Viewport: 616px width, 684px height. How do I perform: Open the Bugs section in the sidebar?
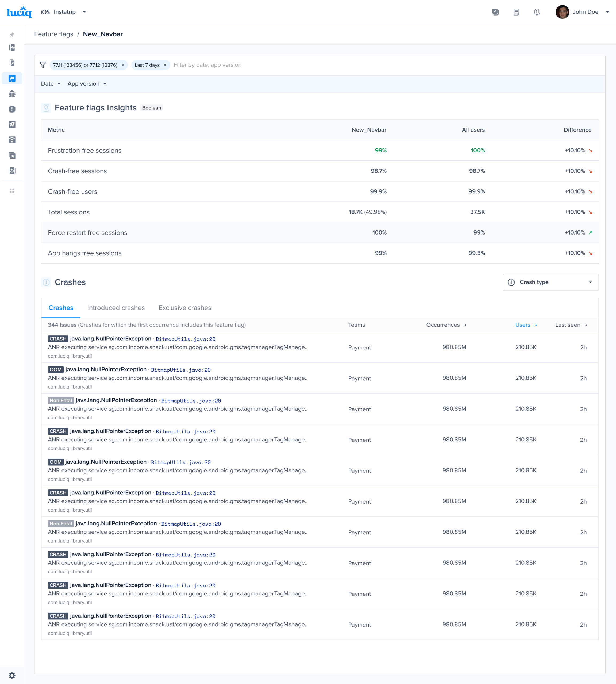point(12,94)
